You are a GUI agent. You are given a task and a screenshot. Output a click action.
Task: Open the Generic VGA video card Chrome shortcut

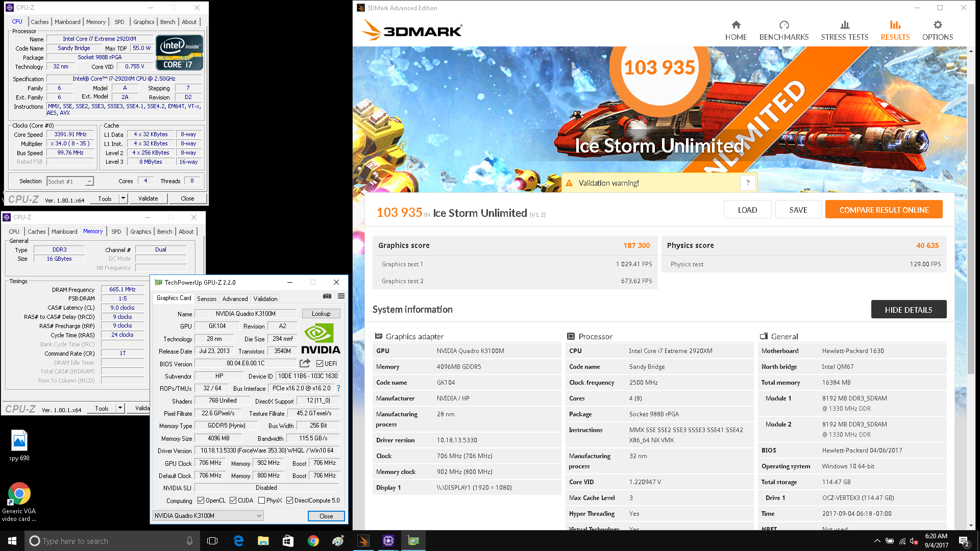pyautogui.click(x=19, y=502)
